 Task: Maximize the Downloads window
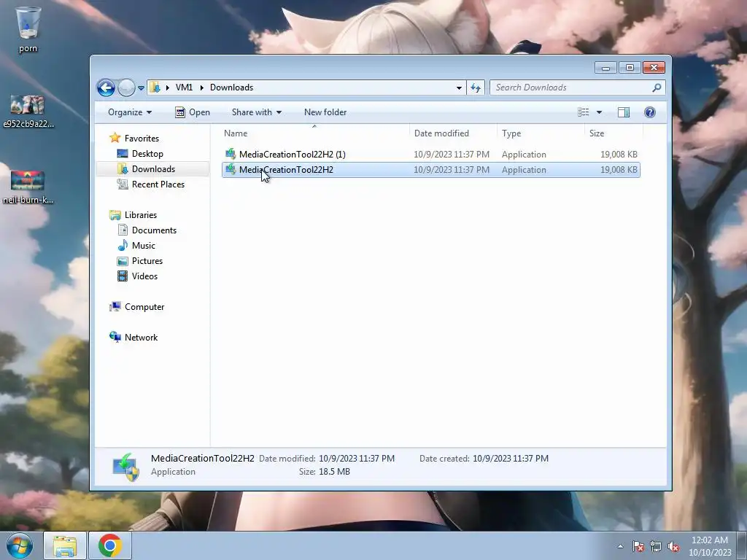[630, 68]
